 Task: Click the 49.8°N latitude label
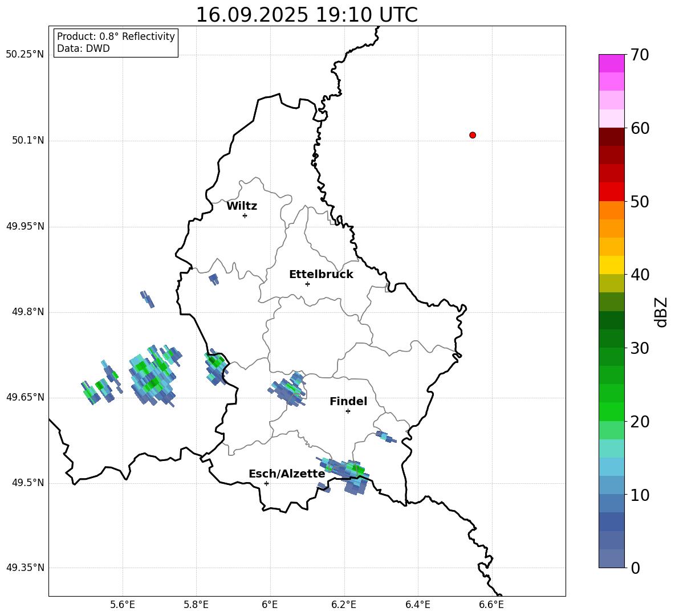[x=28, y=312]
